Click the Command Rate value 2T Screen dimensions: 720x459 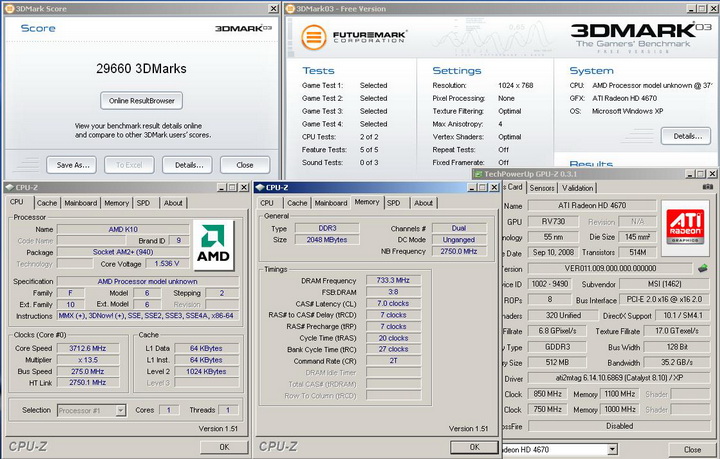[x=393, y=361]
